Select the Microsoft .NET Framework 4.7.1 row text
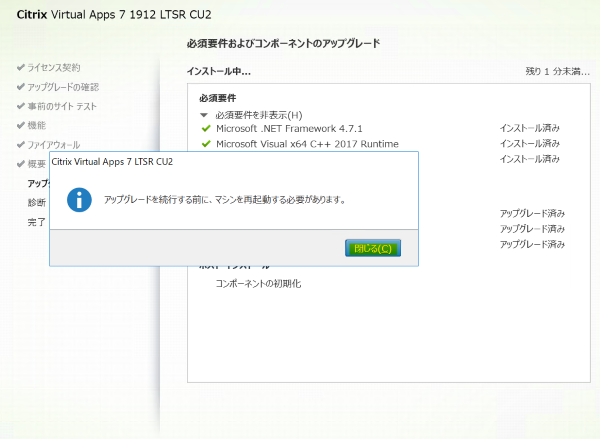This screenshot has width=600, height=439. click(x=289, y=128)
